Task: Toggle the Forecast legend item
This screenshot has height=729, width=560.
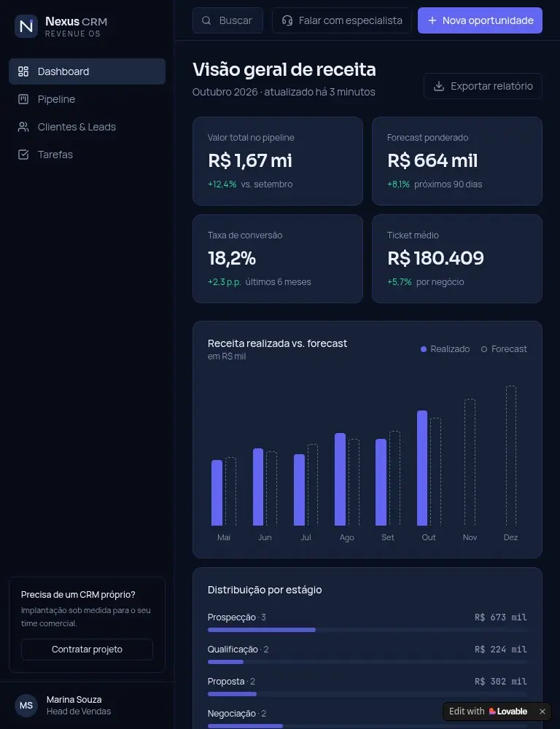Action: [x=504, y=348]
